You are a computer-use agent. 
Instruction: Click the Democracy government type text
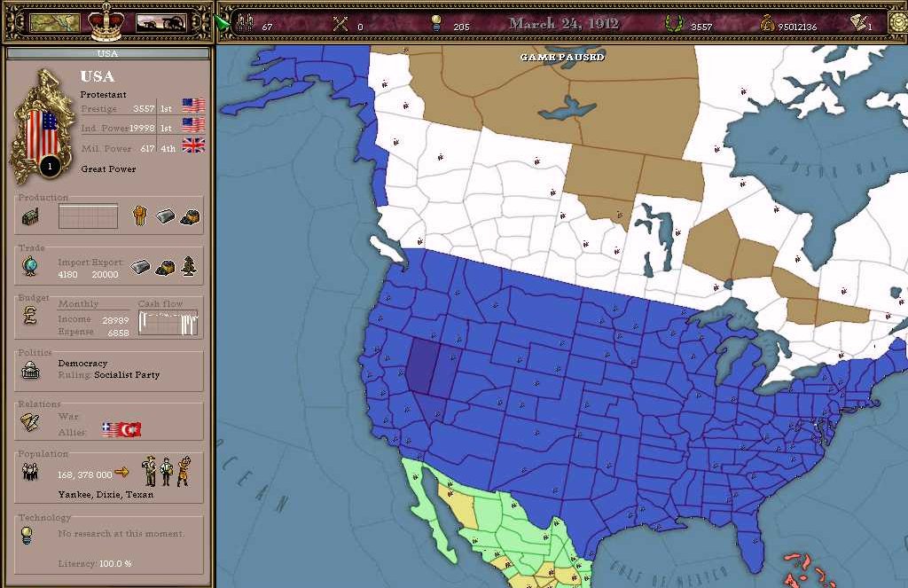coord(82,364)
